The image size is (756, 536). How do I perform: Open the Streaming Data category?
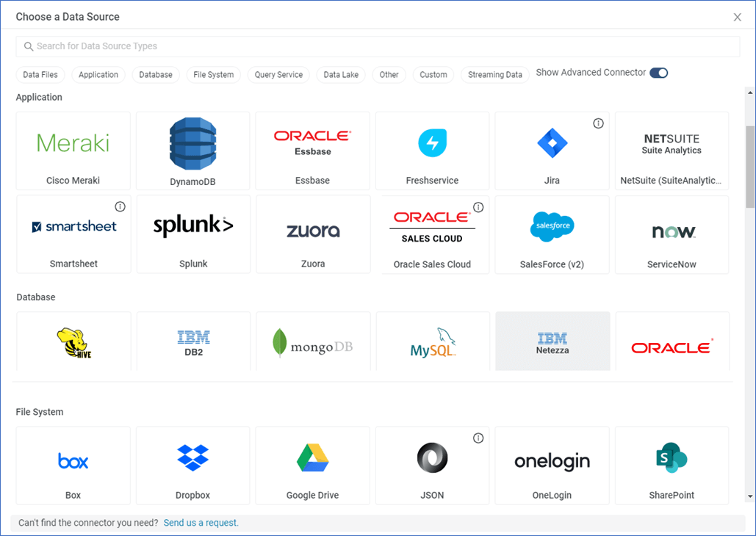point(494,74)
